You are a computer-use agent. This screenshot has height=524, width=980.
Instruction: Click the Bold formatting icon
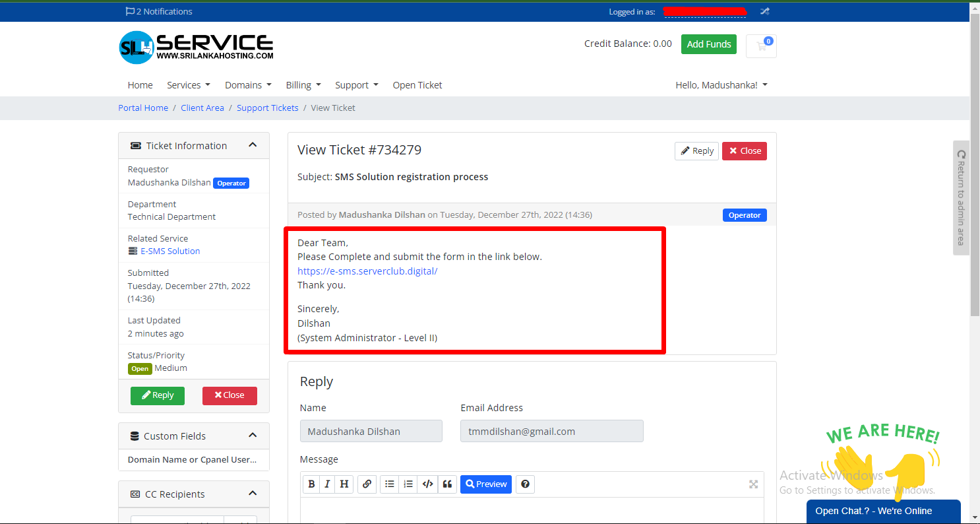coord(312,484)
